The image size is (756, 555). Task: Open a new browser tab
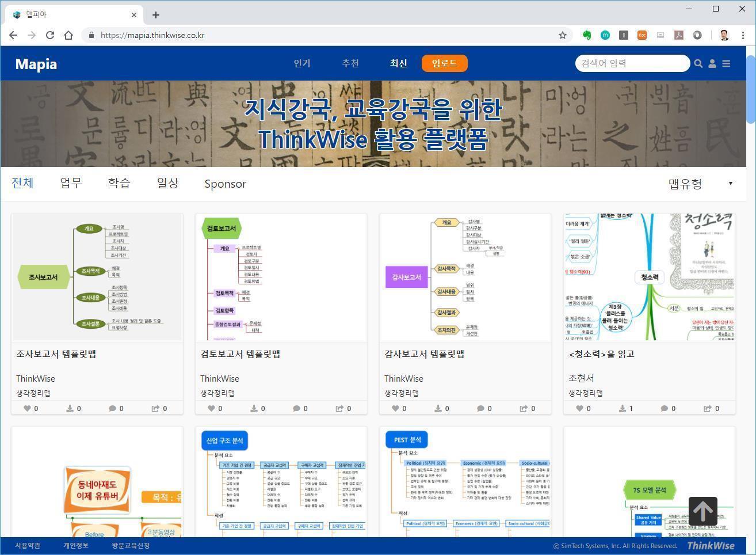coord(155,15)
